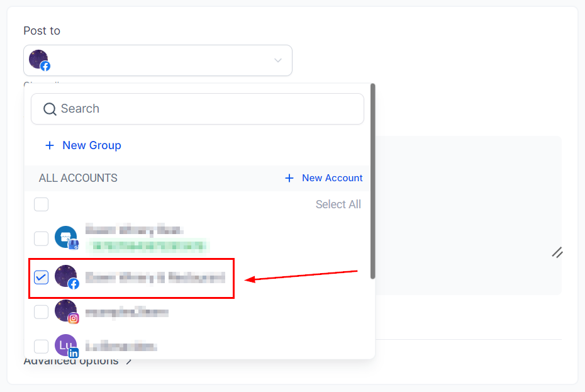Click the selected Facebook avatar in Post to field

(39, 60)
